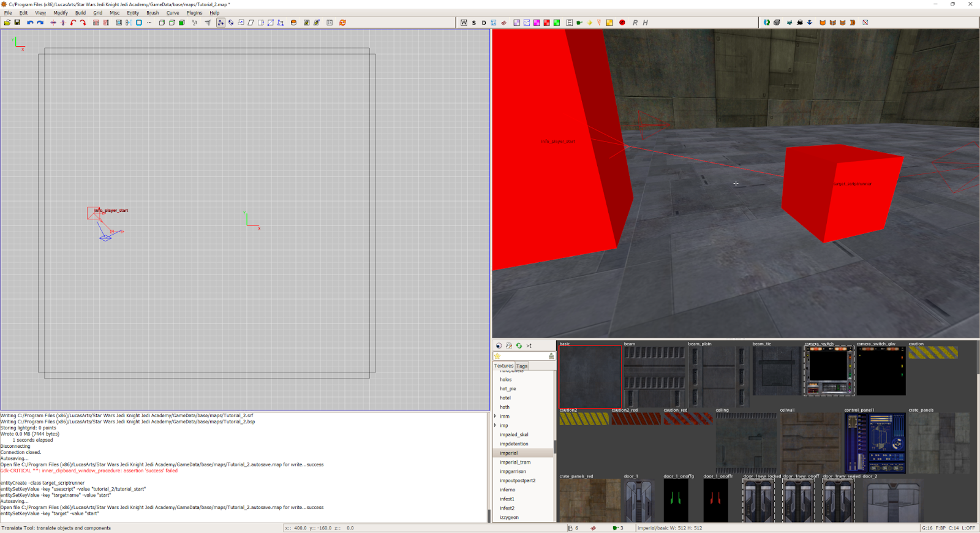
Task: Toggle the D button in filter toolbar
Action: tap(484, 23)
